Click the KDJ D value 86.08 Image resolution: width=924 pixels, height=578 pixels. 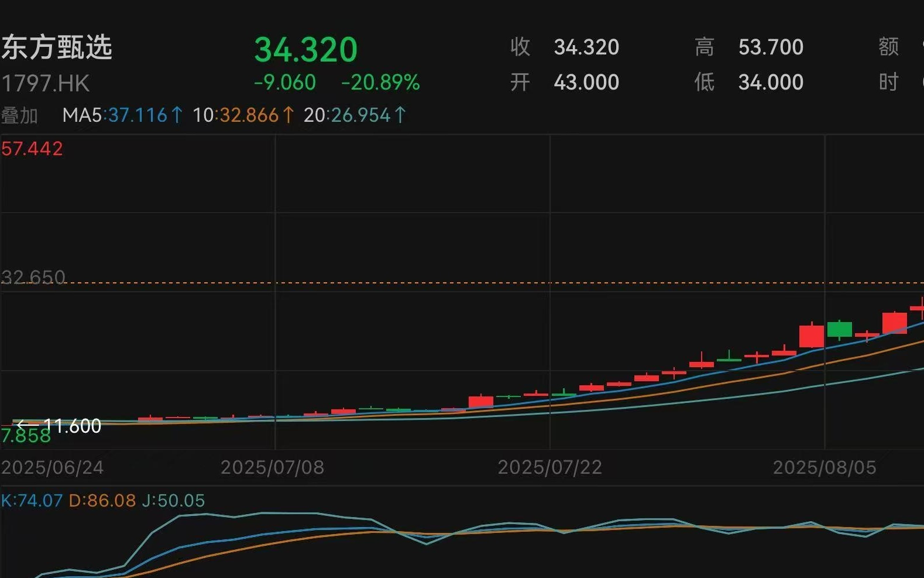pyautogui.click(x=102, y=501)
